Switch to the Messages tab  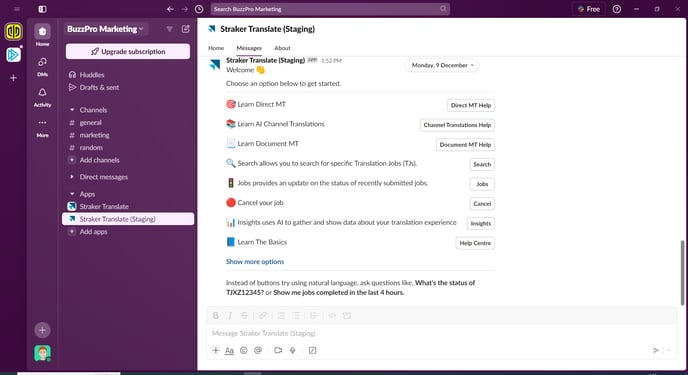pos(249,48)
